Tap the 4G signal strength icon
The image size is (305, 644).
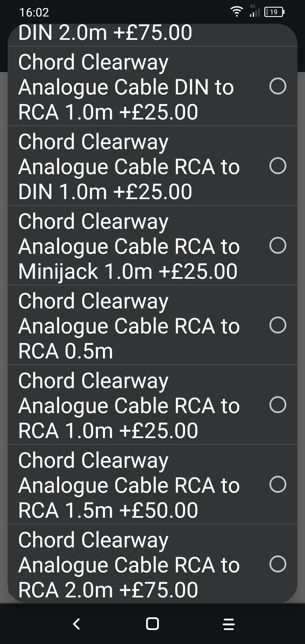(254, 12)
